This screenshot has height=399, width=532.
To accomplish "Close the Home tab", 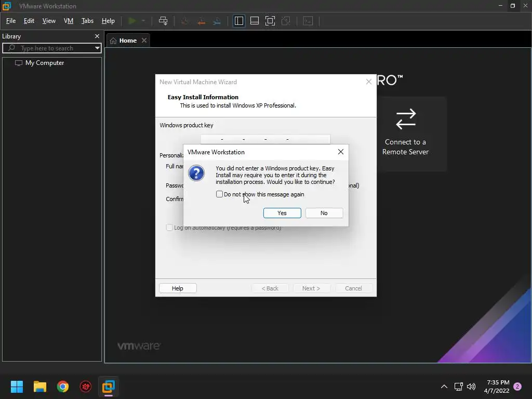I will [144, 41].
